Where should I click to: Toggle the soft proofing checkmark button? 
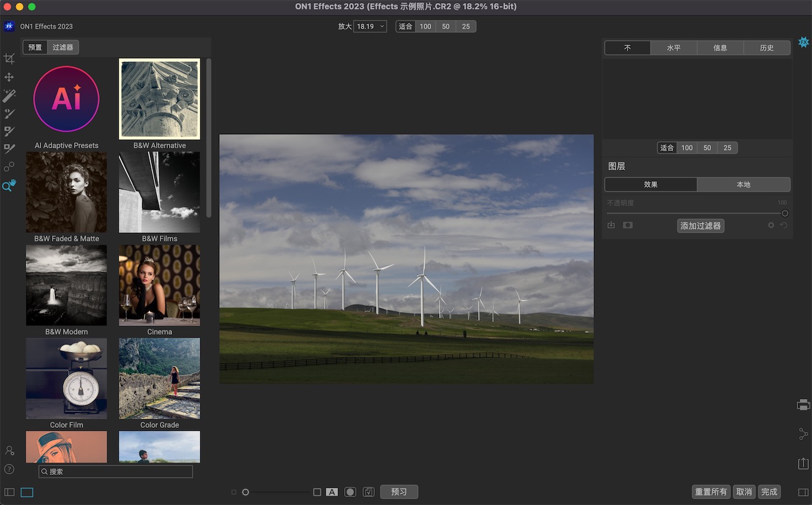click(x=369, y=492)
